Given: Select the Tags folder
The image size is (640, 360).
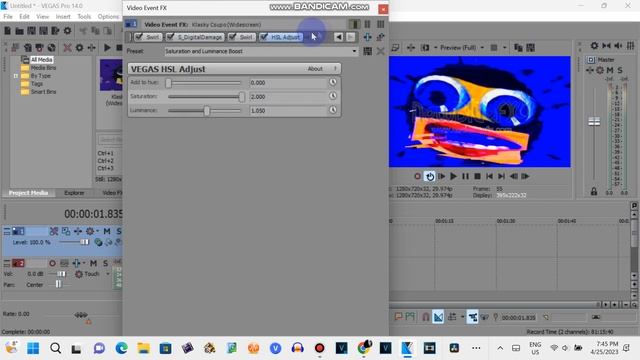Looking at the screenshot, I should coord(37,84).
